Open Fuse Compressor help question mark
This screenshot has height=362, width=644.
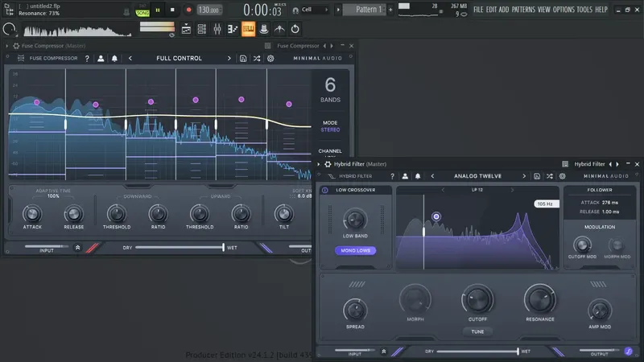[x=87, y=59]
